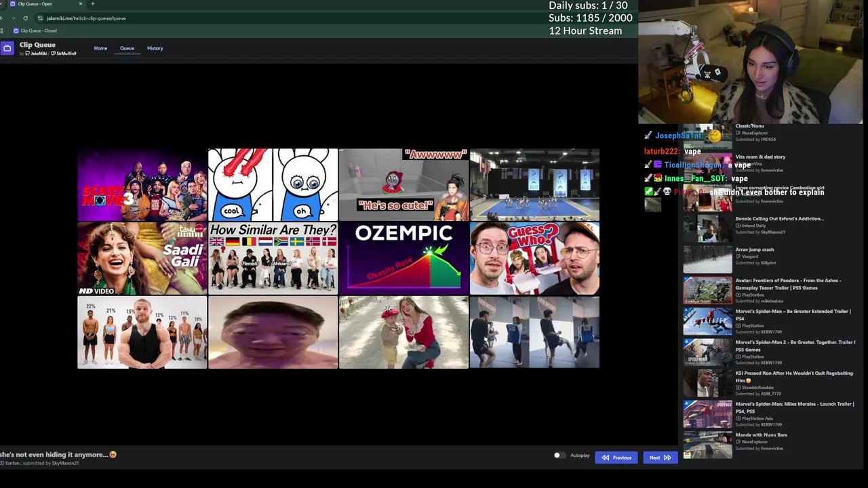
Task: Open the Arrav jump crash clip
Action: 754,249
